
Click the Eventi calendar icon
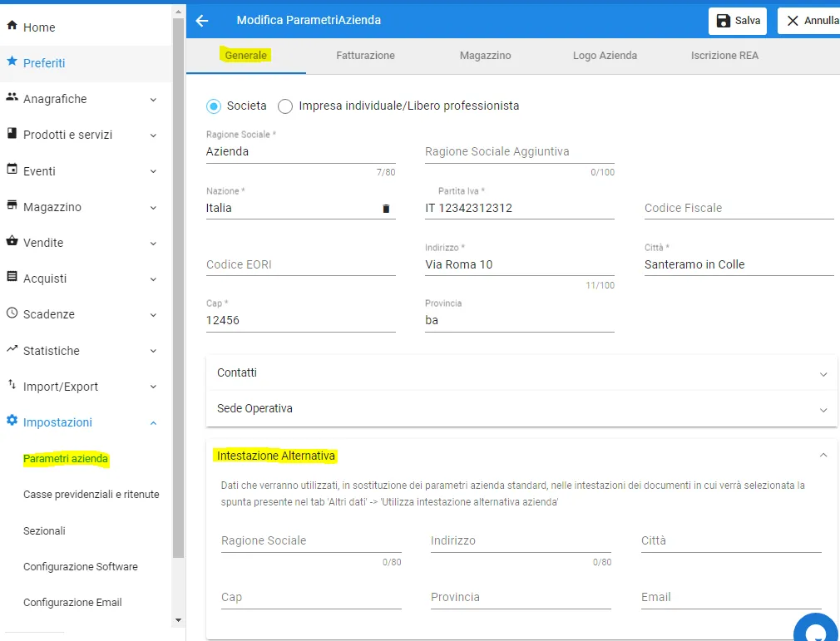click(x=12, y=170)
